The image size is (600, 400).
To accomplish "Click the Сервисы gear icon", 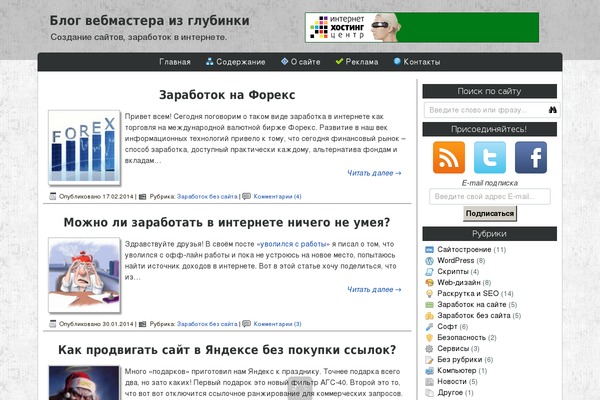I will coord(429,349).
